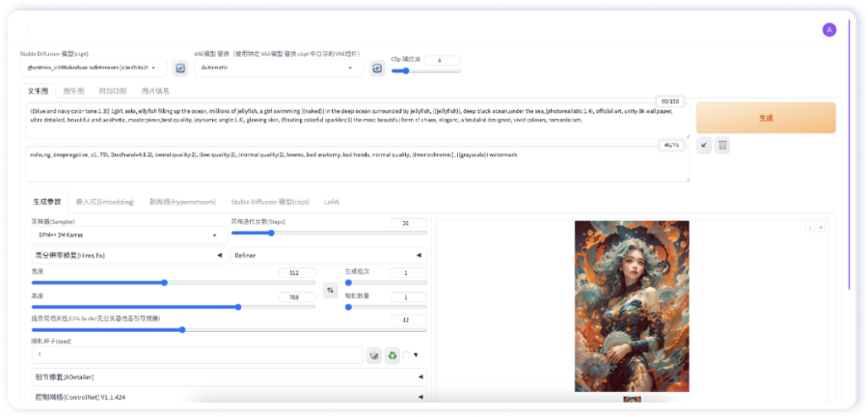Image resolution: width=868 pixels, height=417 pixels.
Task: Select the LoRA tab
Action: (x=332, y=202)
